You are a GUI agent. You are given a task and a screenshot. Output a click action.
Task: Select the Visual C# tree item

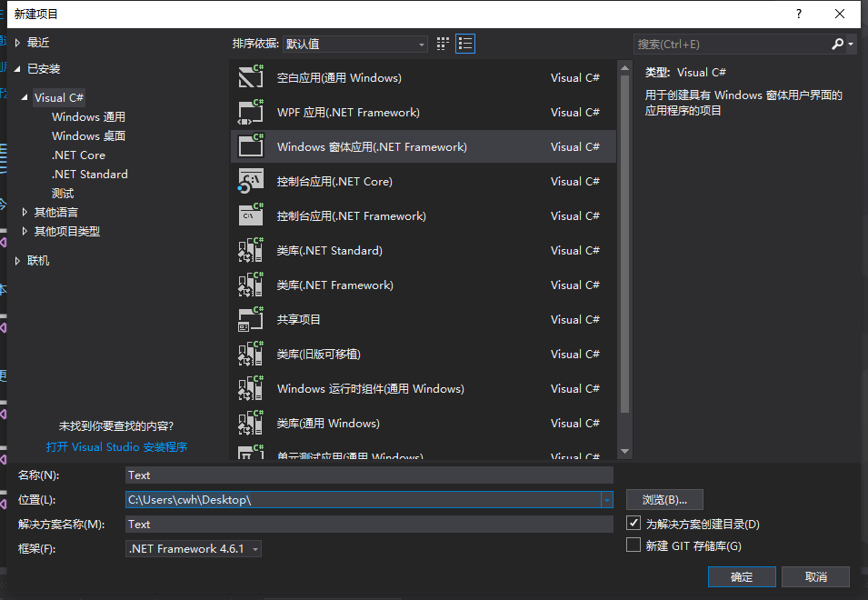click(x=59, y=98)
